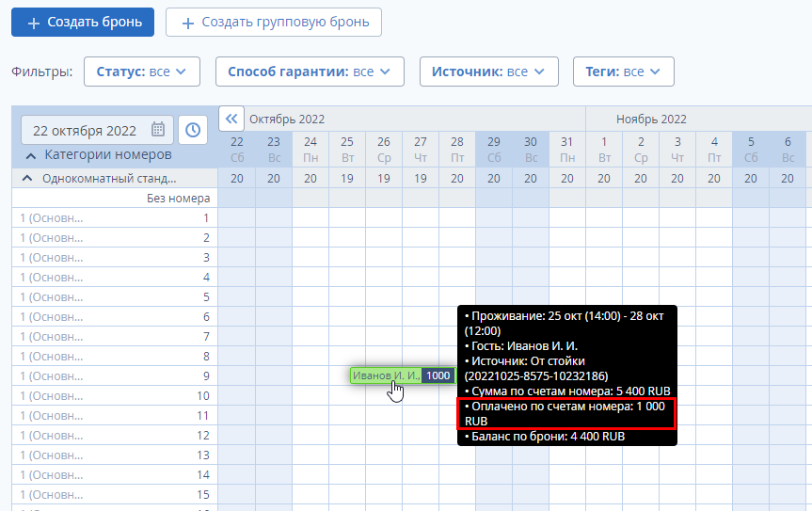
Task: Collapse the Категории номеров section
Action: (x=31, y=155)
